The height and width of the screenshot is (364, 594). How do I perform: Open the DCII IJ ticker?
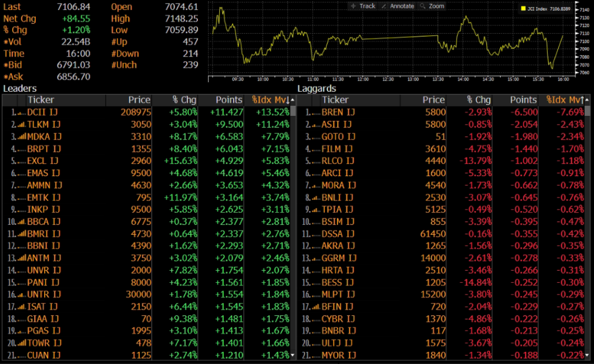point(42,112)
